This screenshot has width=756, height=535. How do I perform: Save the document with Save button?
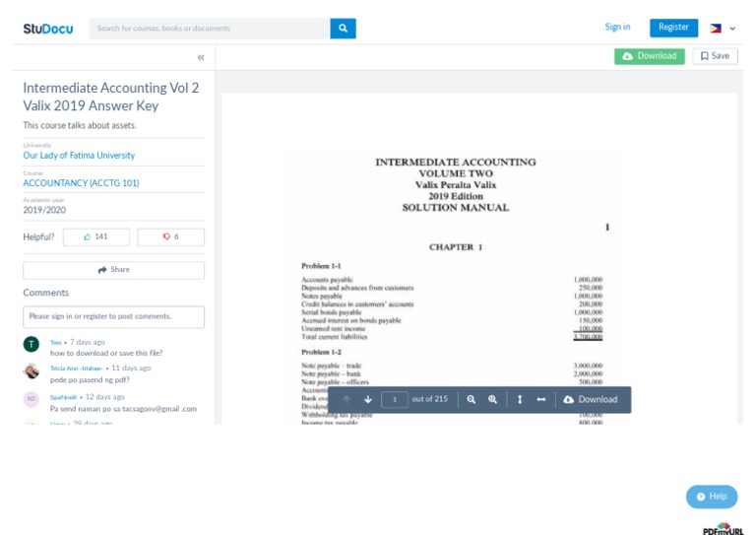click(x=715, y=56)
